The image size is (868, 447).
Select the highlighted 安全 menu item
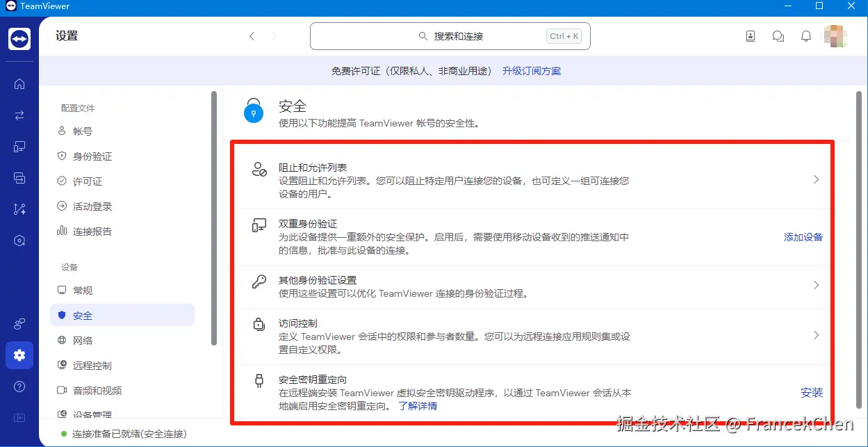[122, 316]
